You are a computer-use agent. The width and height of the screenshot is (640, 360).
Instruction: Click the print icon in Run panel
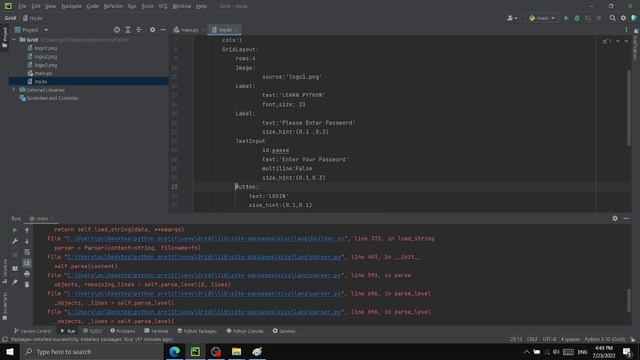pos(27,274)
